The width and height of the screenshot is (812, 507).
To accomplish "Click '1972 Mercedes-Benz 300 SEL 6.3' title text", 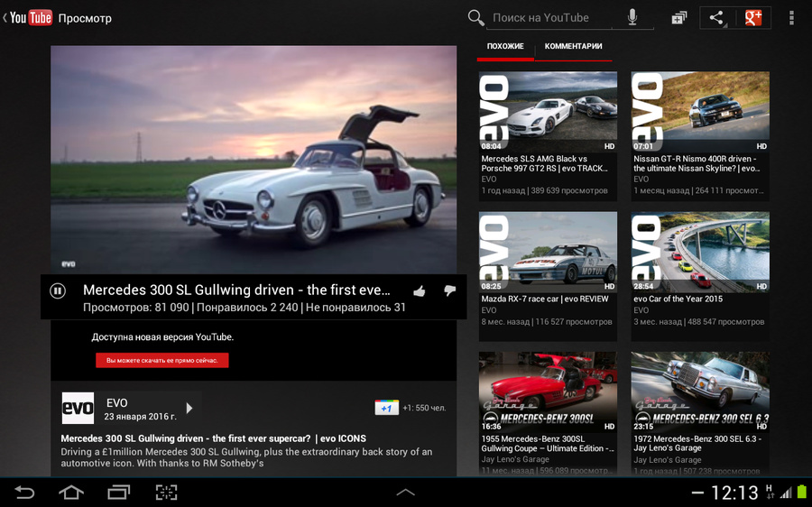I will [x=697, y=443].
